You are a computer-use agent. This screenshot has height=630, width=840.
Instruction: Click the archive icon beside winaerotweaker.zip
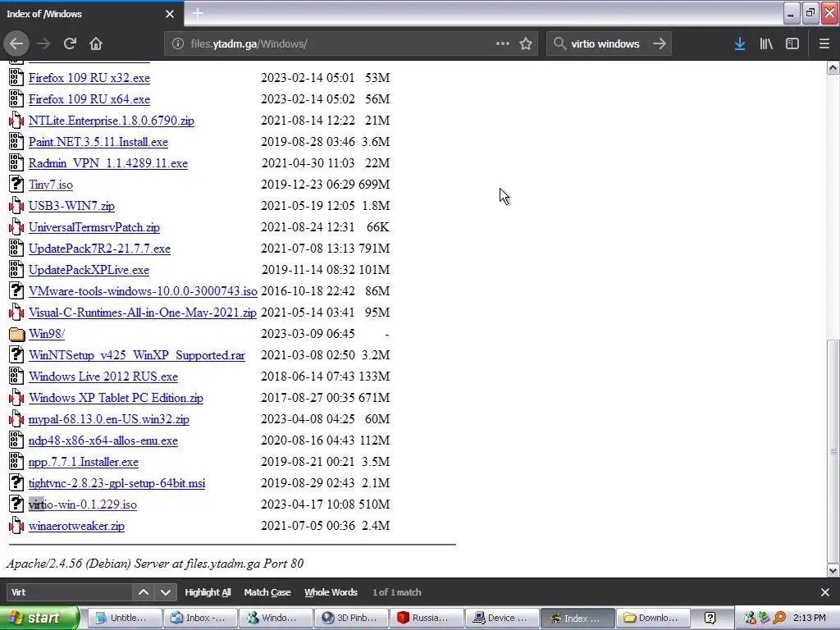click(16, 526)
